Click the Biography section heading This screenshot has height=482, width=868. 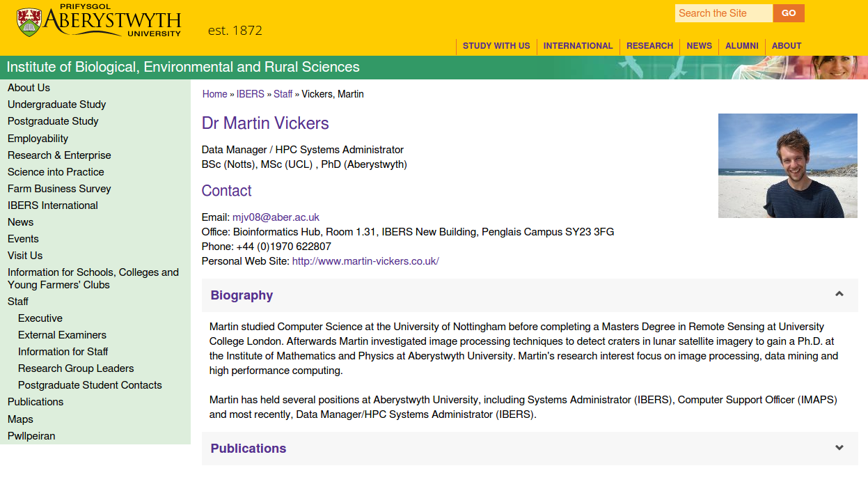242,295
